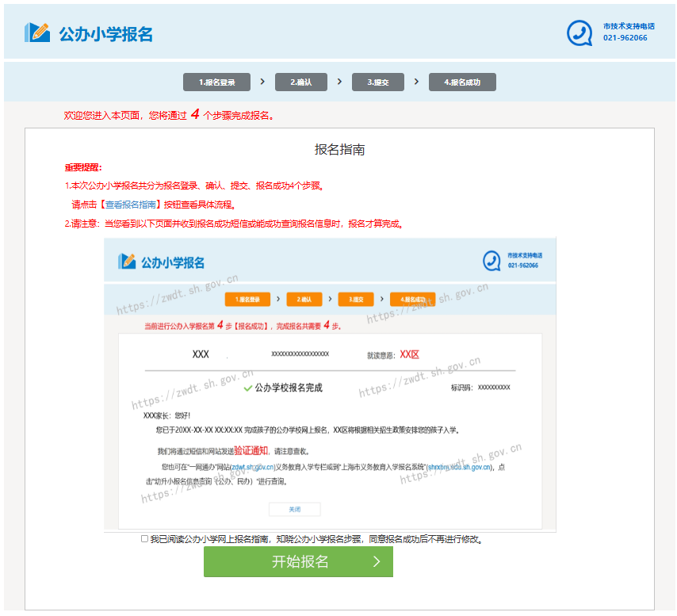Open the 查看报名指南 link
This screenshot has height=616, width=677.
click(131, 205)
